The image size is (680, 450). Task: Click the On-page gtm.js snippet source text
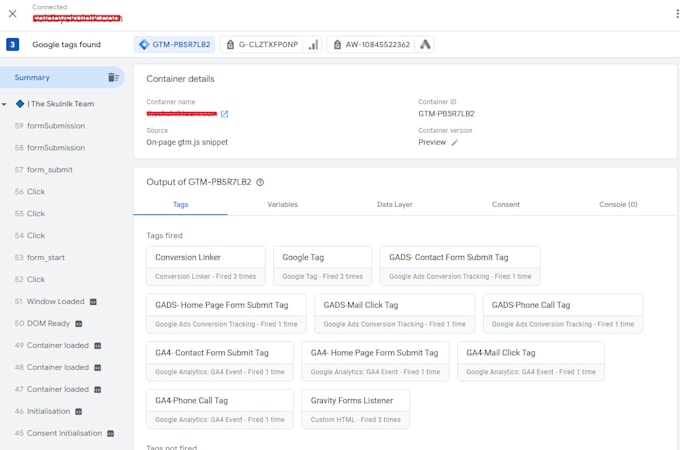187,142
